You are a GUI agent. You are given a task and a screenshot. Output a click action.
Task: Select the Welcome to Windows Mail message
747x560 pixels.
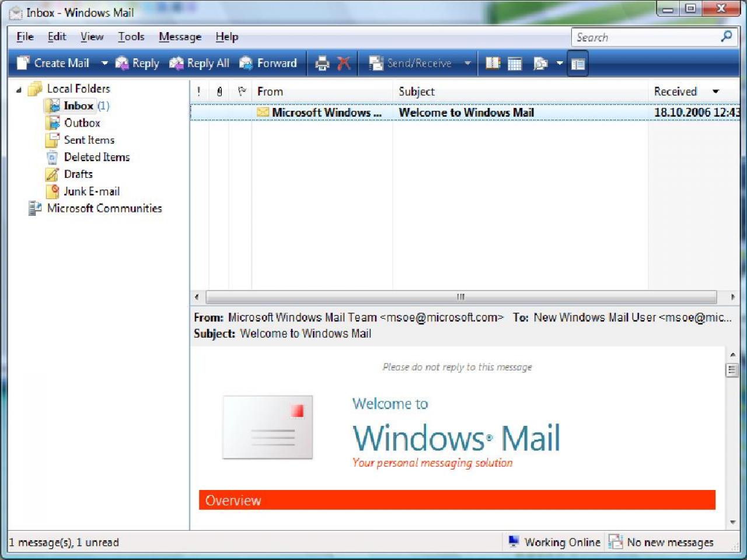coord(465,112)
